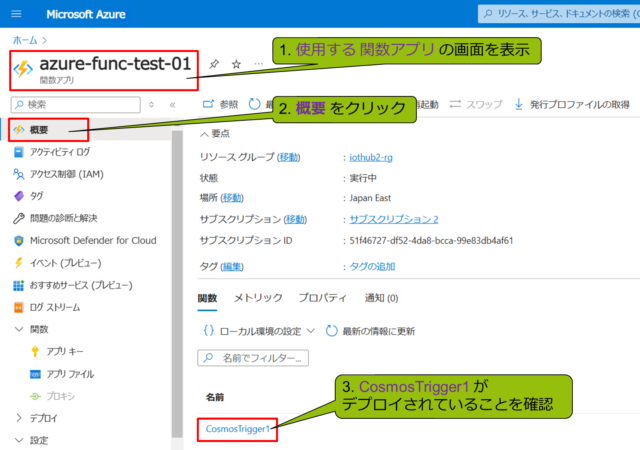This screenshot has height=450, width=640.
Task: Click the subscription ID value 51f46727
Action: click(431, 241)
